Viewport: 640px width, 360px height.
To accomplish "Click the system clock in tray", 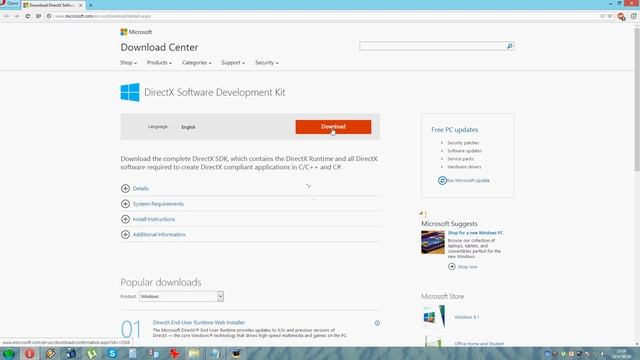I will click(622, 353).
